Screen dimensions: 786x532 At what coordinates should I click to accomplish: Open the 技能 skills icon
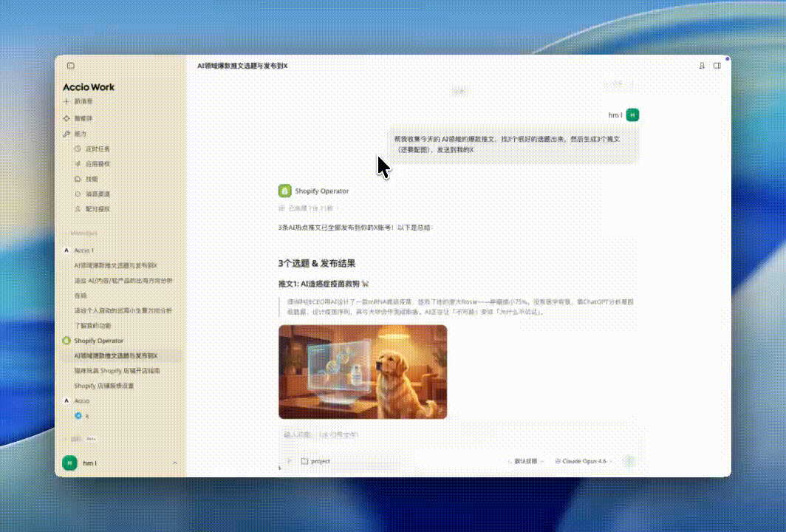tap(78, 179)
